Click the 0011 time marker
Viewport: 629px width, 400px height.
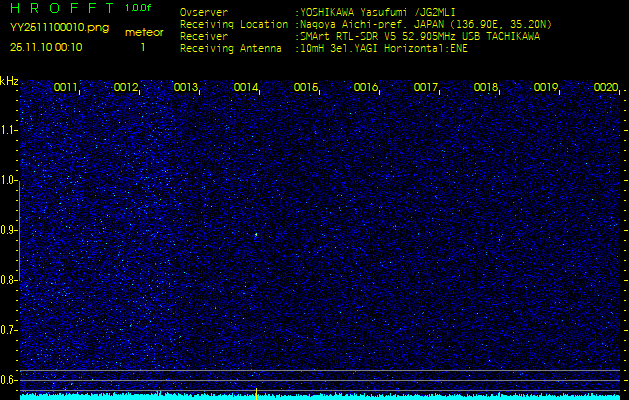click(x=66, y=87)
